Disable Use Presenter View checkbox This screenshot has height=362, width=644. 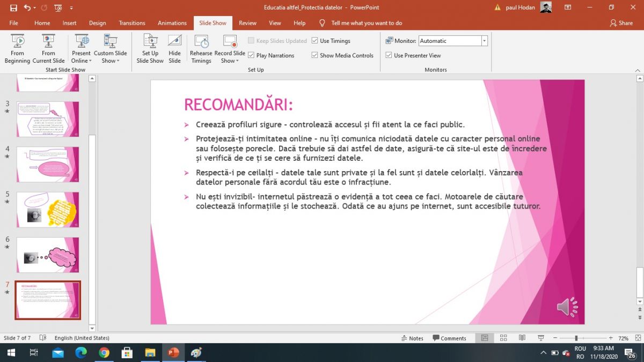389,55
